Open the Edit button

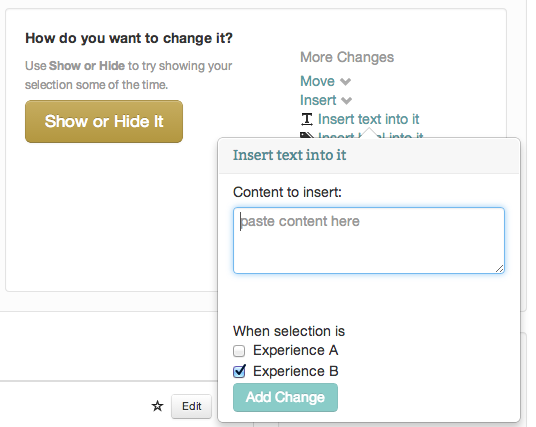[191, 406]
